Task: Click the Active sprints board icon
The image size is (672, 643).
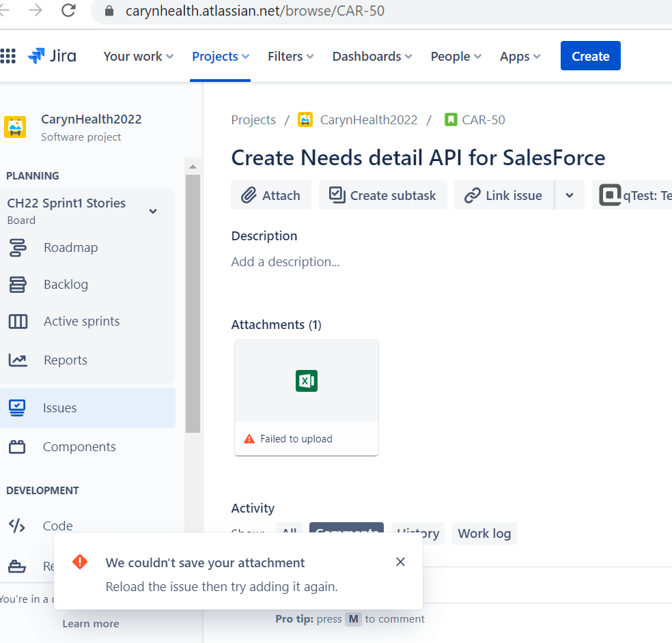Action: [18, 321]
